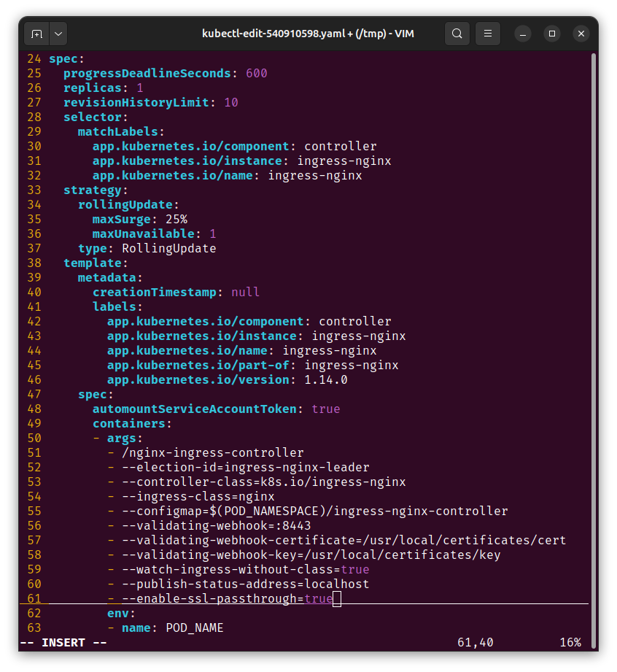Click the args key on line 50
Image resolution: width=617 pixels, height=672 pixels.
coord(122,438)
